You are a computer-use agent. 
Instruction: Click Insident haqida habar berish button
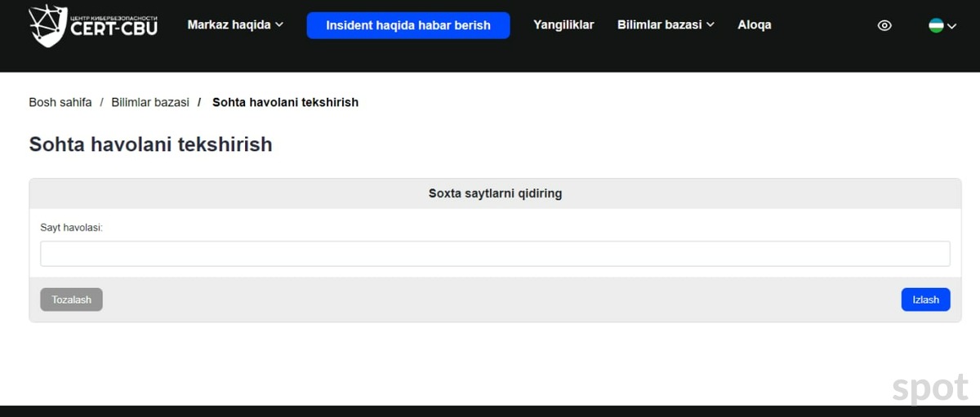(408, 25)
